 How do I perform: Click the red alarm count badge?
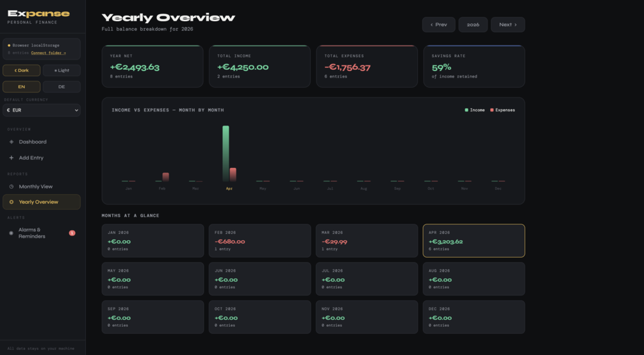tap(72, 233)
